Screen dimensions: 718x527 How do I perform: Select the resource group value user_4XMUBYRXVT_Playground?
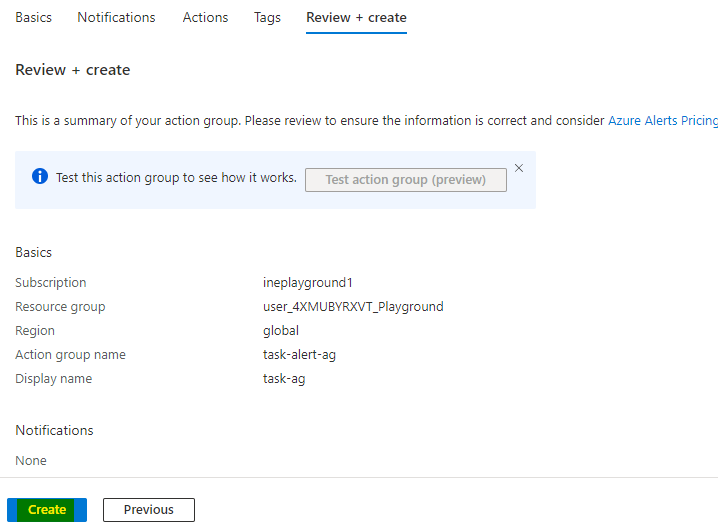pos(353,307)
